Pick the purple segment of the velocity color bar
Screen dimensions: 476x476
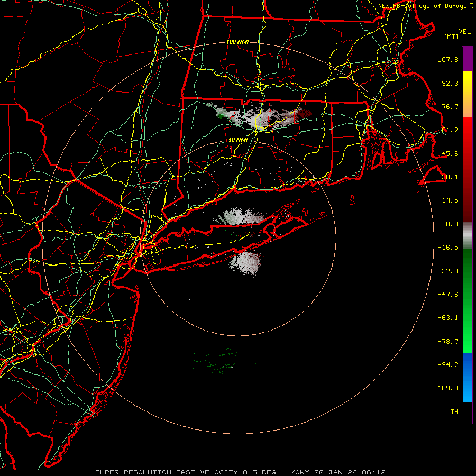tap(467, 59)
